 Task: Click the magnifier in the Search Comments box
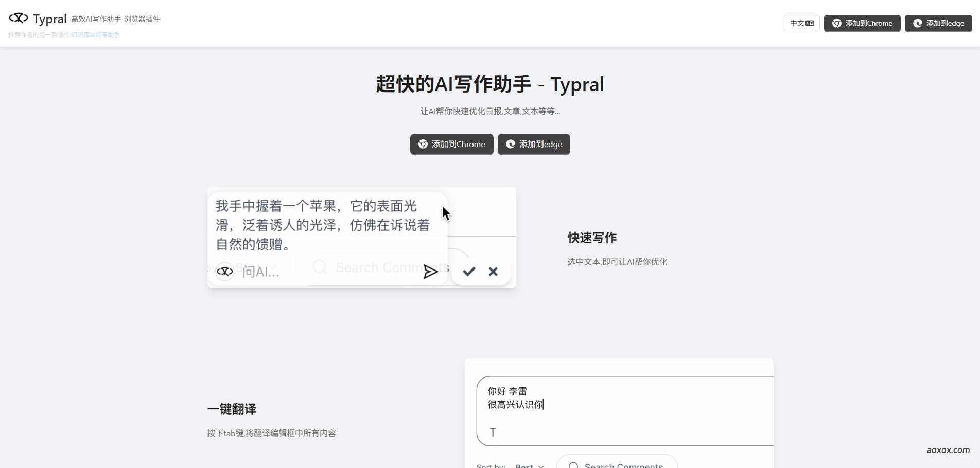(320, 267)
